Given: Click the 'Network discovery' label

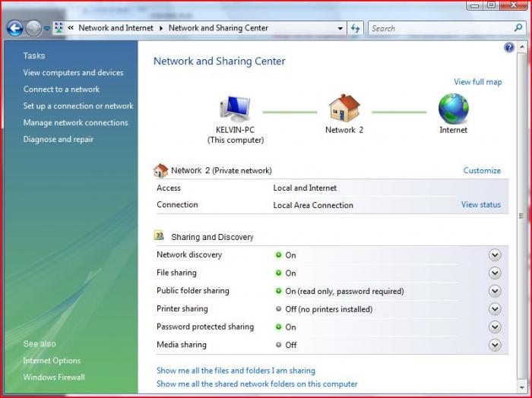Looking at the screenshot, I should [189, 254].
